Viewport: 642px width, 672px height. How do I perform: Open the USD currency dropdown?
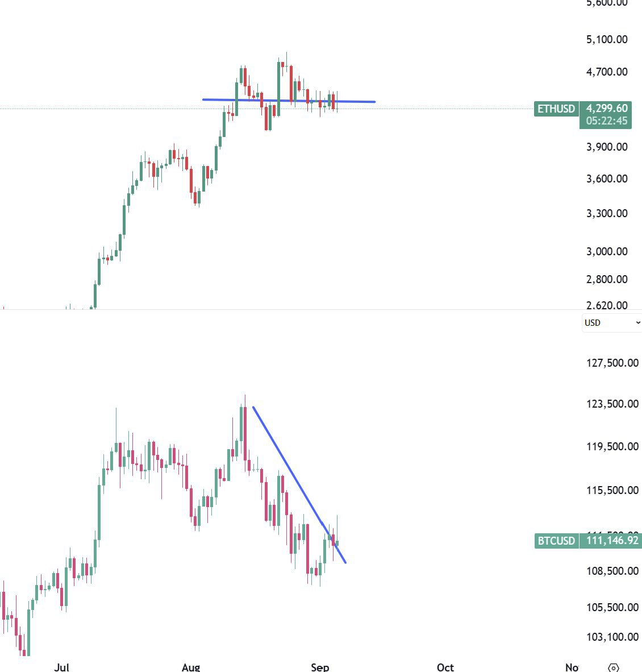611,322
